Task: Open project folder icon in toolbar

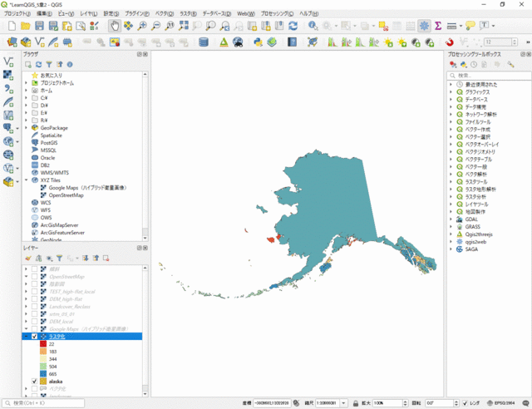Action: (x=26, y=26)
